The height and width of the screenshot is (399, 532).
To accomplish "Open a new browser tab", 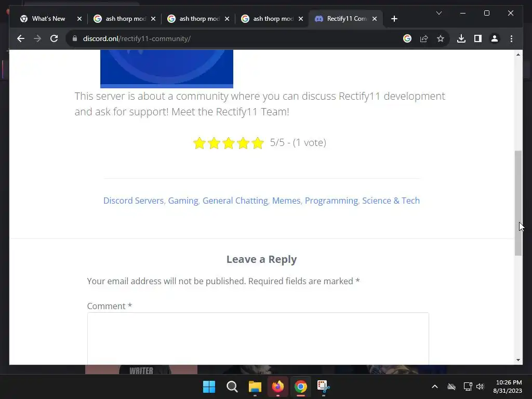I will (394, 19).
